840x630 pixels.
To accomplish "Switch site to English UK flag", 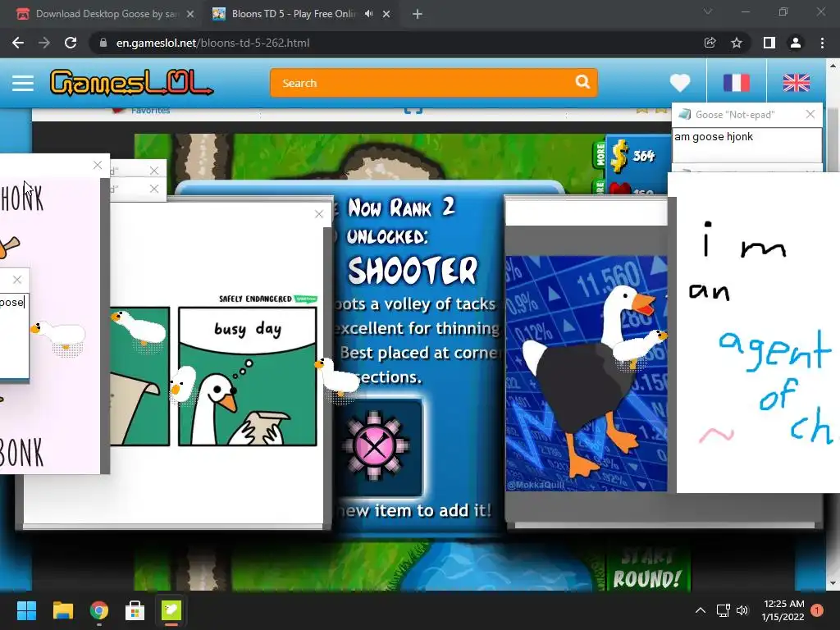I will tap(796, 83).
